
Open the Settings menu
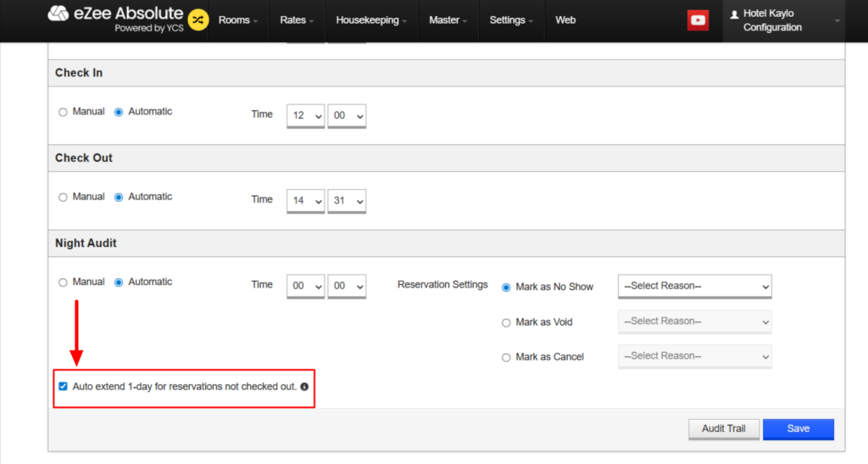[x=511, y=20]
